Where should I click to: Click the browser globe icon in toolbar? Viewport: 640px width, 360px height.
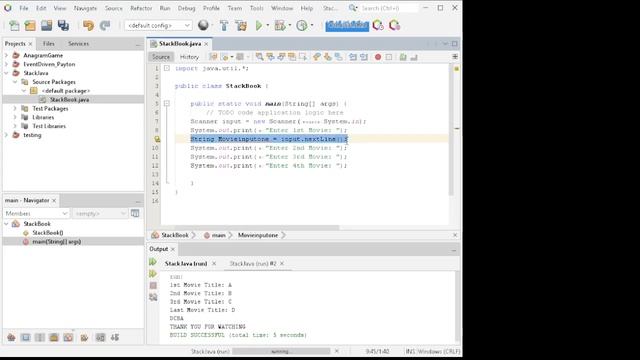203,25
